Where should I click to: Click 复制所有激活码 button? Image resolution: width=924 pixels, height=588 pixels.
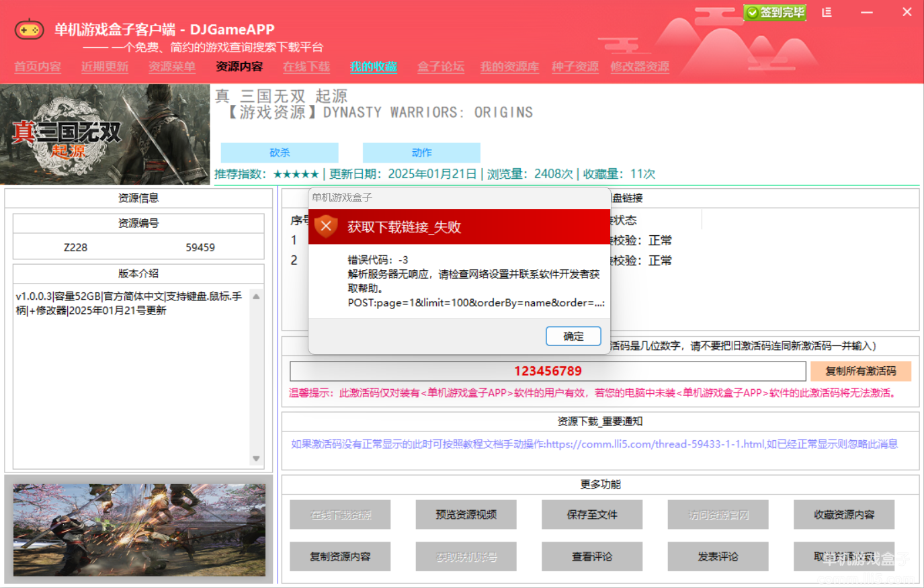tap(861, 371)
